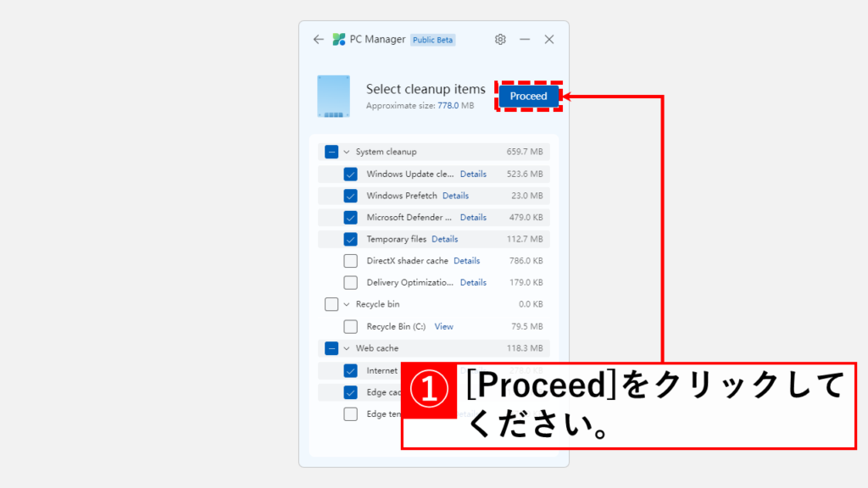Uncheck the Microsoft Defender checkbox
Image resolution: width=868 pixels, height=488 pixels.
click(350, 218)
